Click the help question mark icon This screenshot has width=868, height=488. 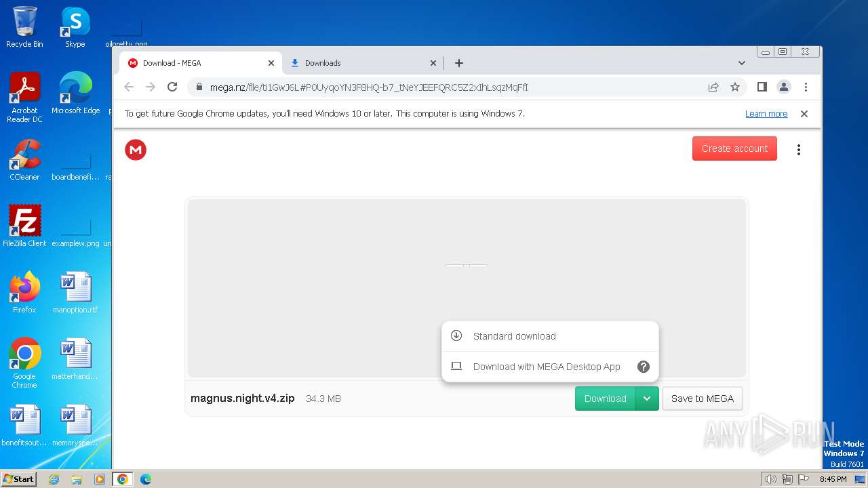point(644,367)
